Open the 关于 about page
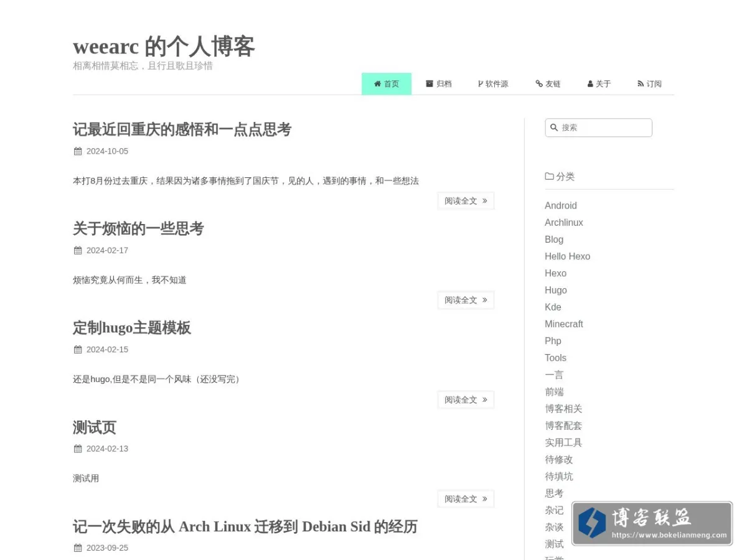 [599, 84]
